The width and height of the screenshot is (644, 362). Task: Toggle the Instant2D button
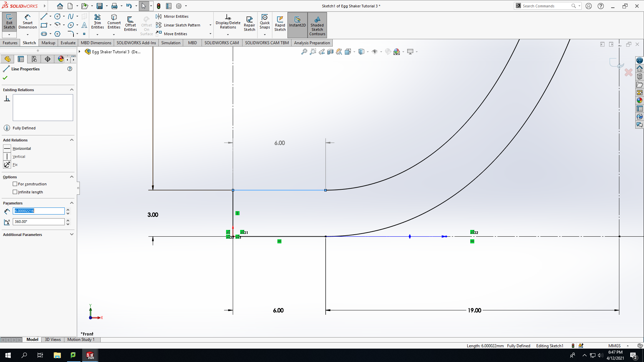(297, 21)
